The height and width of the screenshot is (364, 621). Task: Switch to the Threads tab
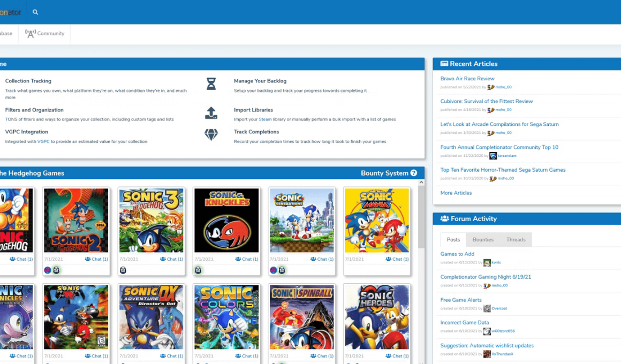coord(516,240)
